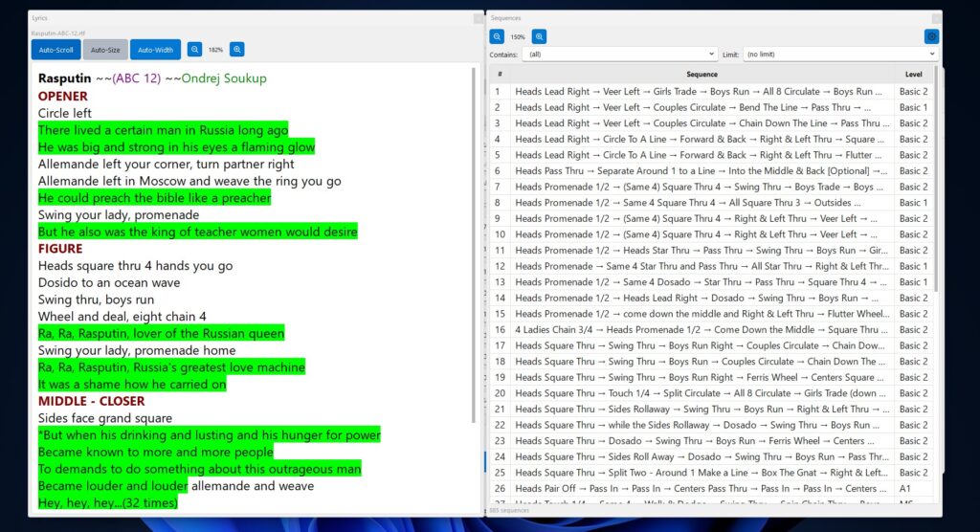Zoom in the Sequences list
980x532 pixels.
point(540,36)
